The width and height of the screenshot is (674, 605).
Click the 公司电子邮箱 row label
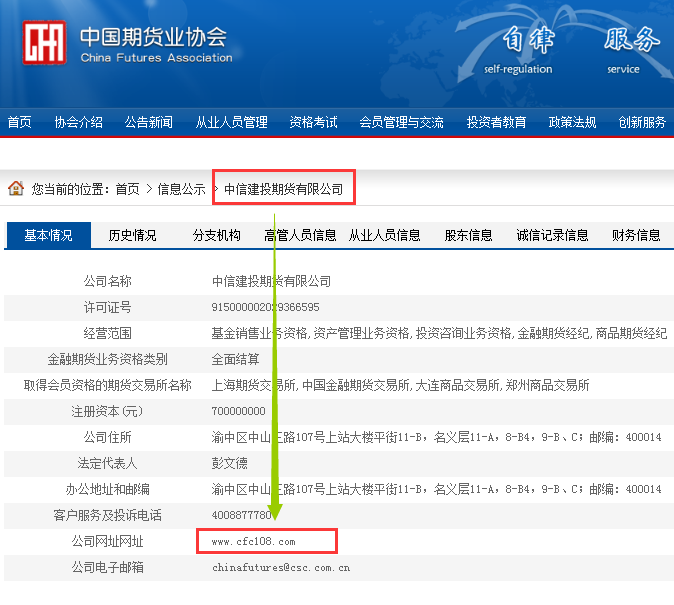click(107, 567)
